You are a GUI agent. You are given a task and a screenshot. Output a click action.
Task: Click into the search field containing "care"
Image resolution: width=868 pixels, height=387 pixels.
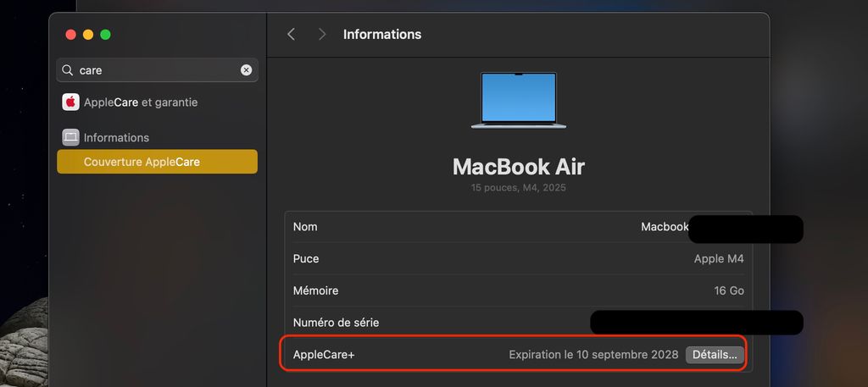[x=157, y=70]
